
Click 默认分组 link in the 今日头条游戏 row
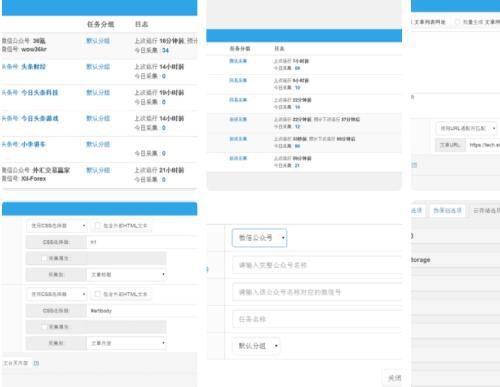point(98,118)
